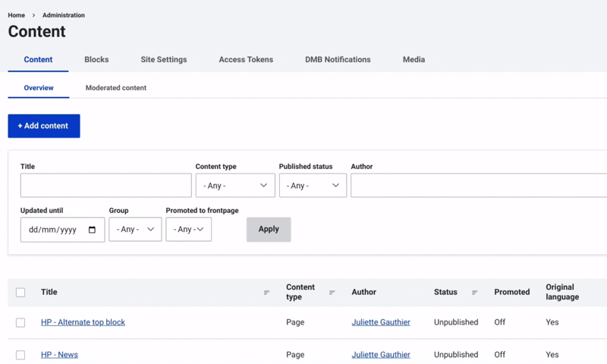Check the HP - Alternate top block row
Viewport: 607px width, 364px height.
(20, 322)
